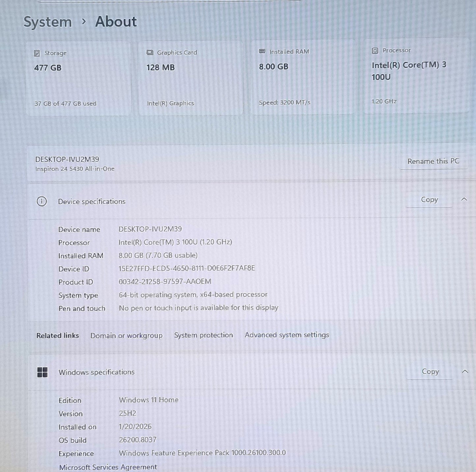This screenshot has width=476, height=472.
Task: Open Advanced system settings link
Action: coord(287,335)
